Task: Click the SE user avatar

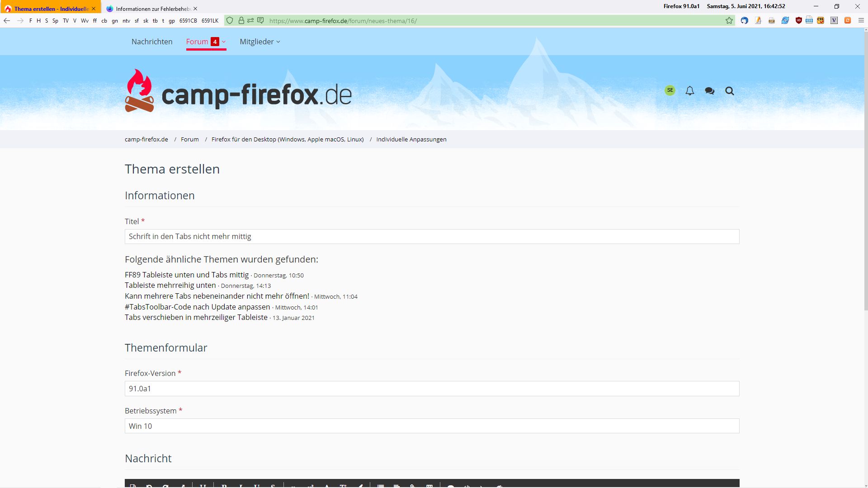Action: tap(670, 90)
